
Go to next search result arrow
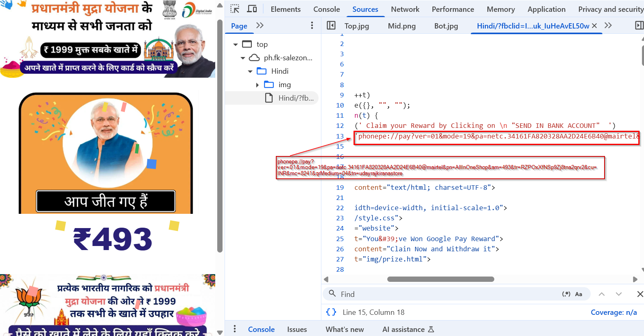point(619,294)
